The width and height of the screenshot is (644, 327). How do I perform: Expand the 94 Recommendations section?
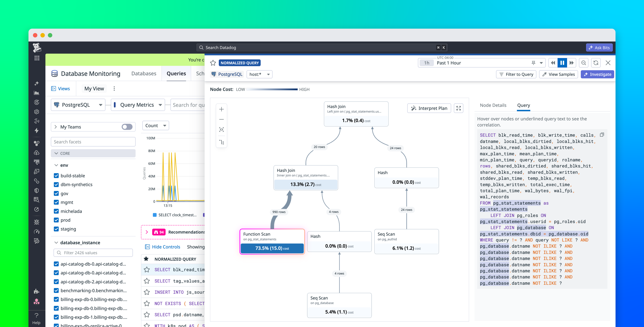click(x=147, y=232)
